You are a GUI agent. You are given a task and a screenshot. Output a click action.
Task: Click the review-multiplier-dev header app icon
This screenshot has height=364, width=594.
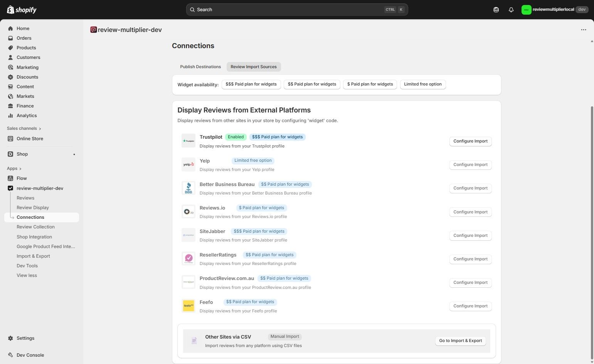coord(93,30)
